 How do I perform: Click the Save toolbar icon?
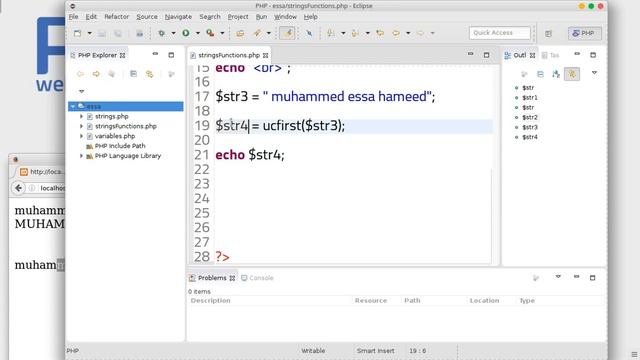click(x=102, y=33)
